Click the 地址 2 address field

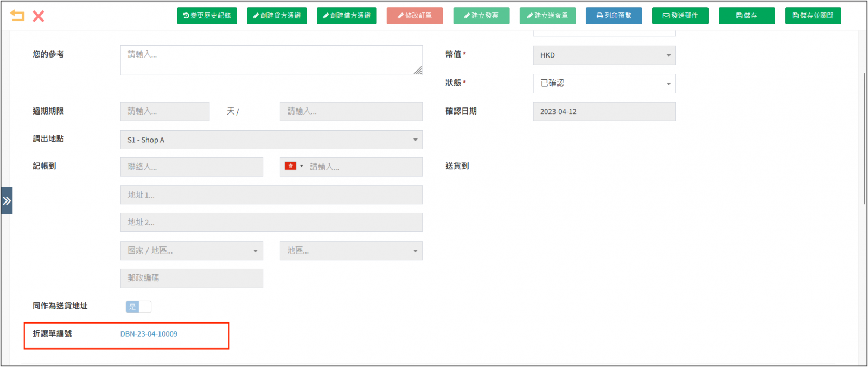[x=271, y=223]
